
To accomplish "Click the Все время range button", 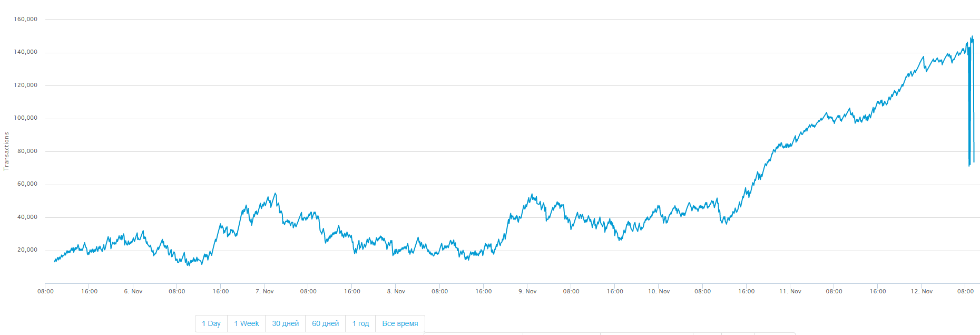I will click(400, 323).
